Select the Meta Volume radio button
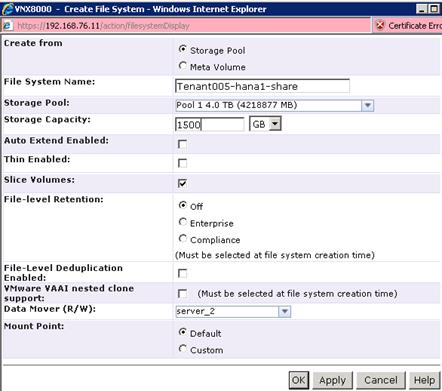 point(182,66)
